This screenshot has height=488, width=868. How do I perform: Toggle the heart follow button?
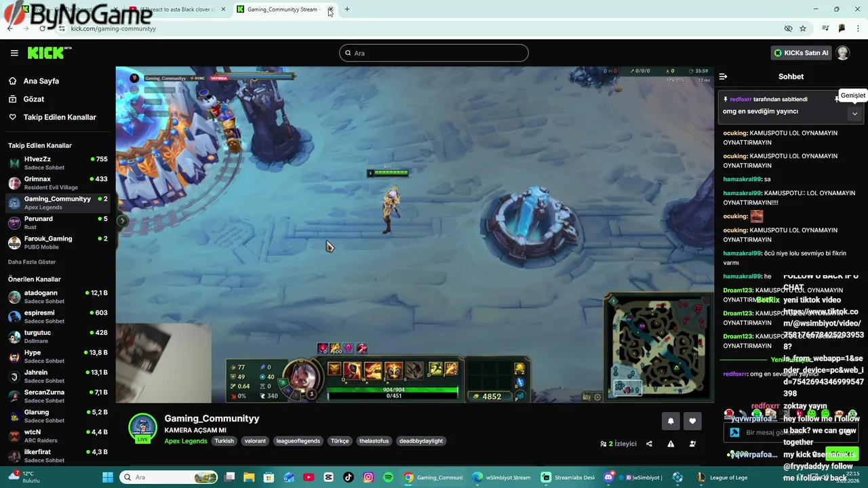[x=692, y=421]
